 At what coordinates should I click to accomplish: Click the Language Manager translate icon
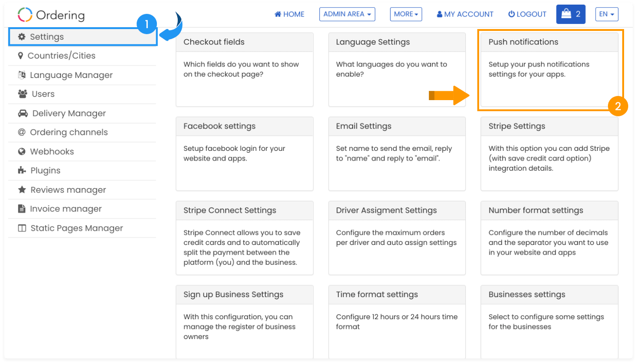tap(22, 75)
